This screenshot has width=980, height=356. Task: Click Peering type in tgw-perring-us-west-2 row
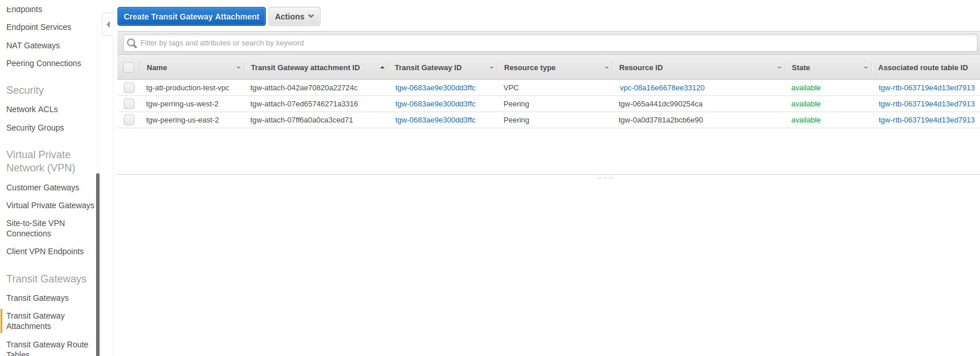[516, 104]
